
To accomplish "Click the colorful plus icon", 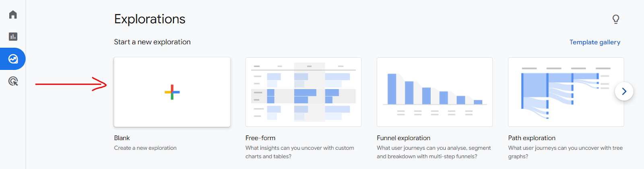I will pos(172,92).
